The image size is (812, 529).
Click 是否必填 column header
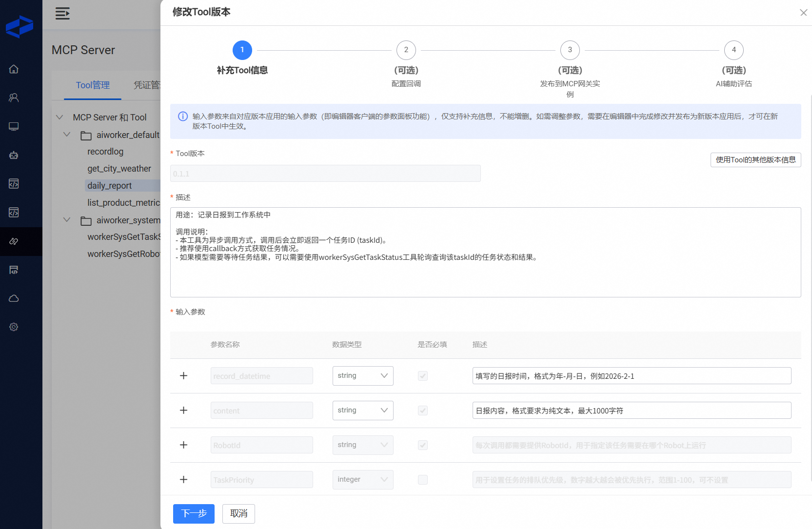point(432,345)
